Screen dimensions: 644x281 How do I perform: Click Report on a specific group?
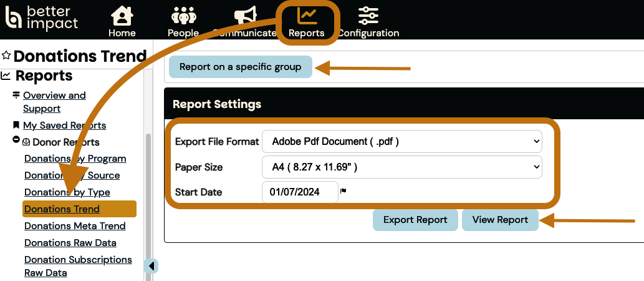[x=240, y=67]
